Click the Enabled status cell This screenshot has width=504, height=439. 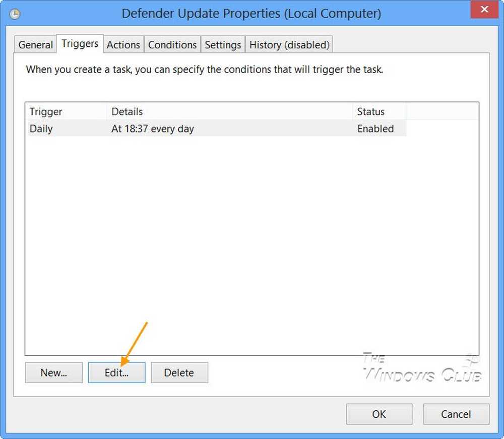(x=375, y=129)
